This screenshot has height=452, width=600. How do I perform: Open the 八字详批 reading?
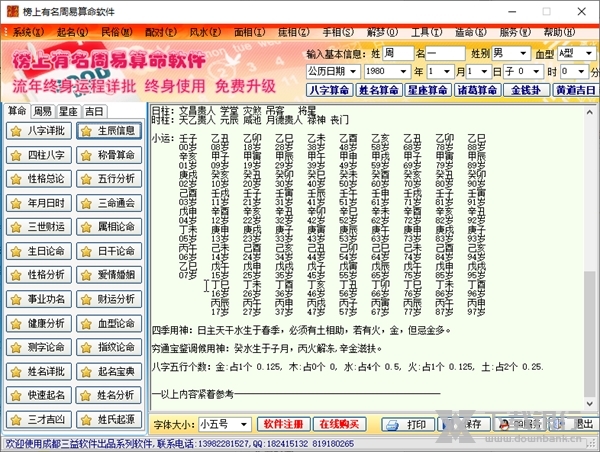tap(39, 131)
